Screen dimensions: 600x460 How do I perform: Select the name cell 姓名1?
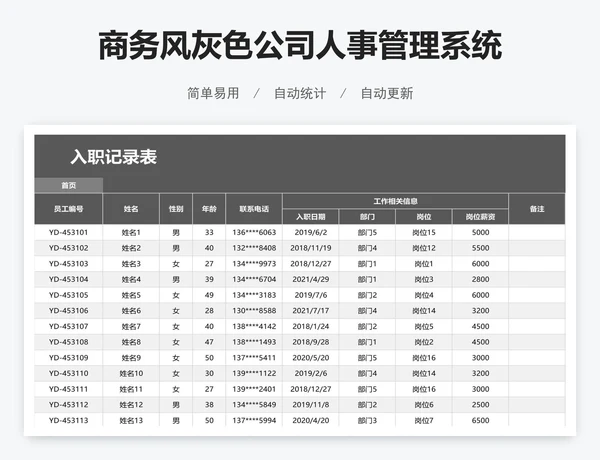click(x=131, y=232)
